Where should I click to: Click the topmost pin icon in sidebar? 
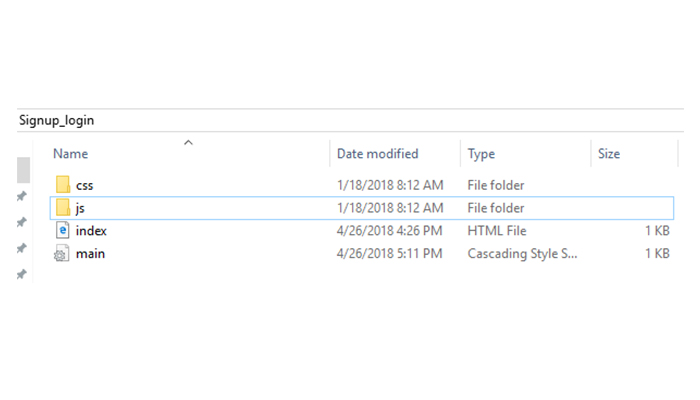pyautogui.click(x=21, y=196)
